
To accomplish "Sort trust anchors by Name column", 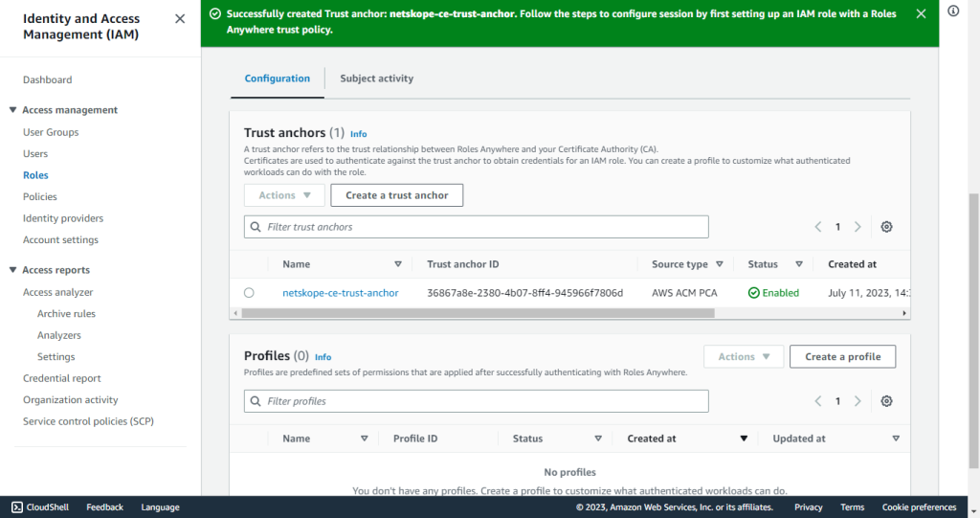I will [398, 264].
